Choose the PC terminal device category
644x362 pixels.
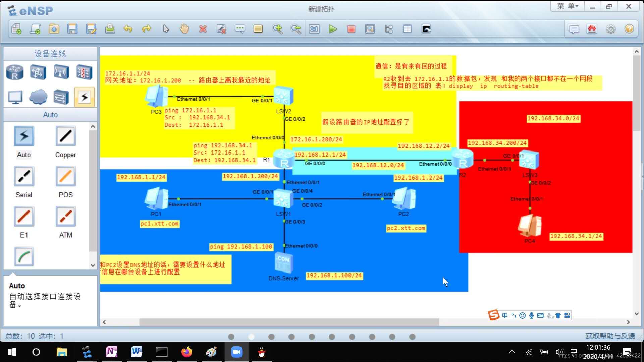[x=15, y=97]
